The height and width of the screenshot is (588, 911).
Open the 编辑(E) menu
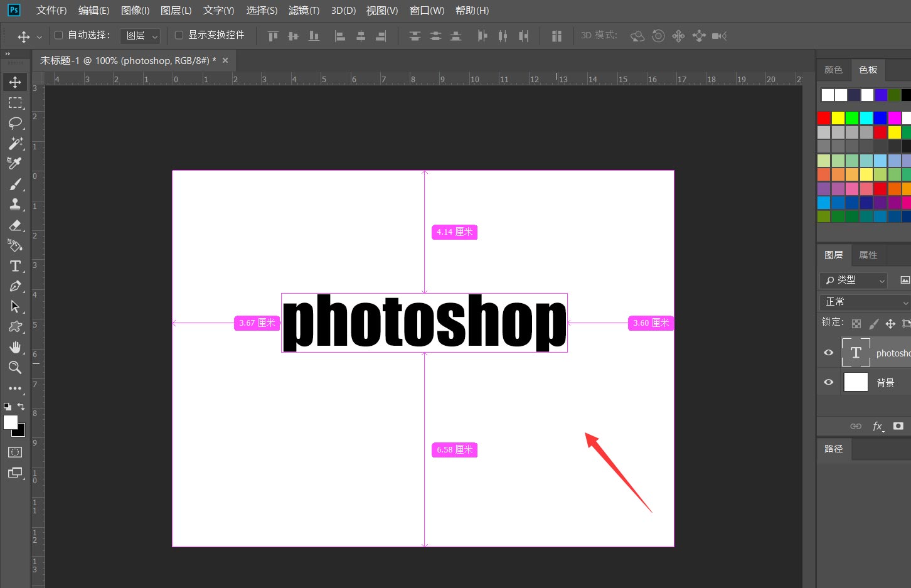[x=93, y=11]
